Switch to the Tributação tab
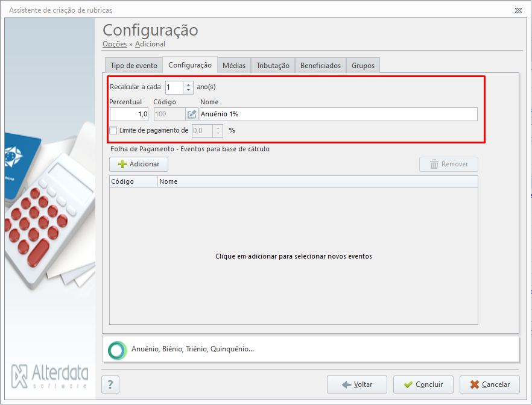The width and height of the screenshot is (532, 405). pyautogui.click(x=273, y=66)
